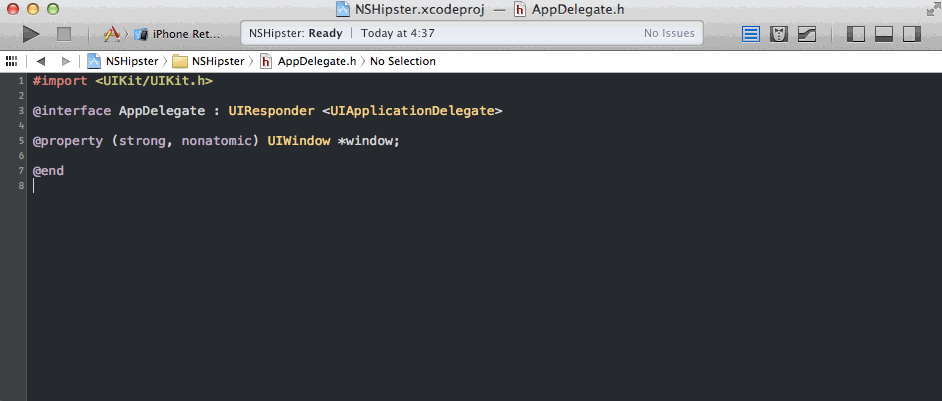The height and width of the screenshot is (401, 942).
Task: Select the Standard editor view
Action: click(752, 34)
